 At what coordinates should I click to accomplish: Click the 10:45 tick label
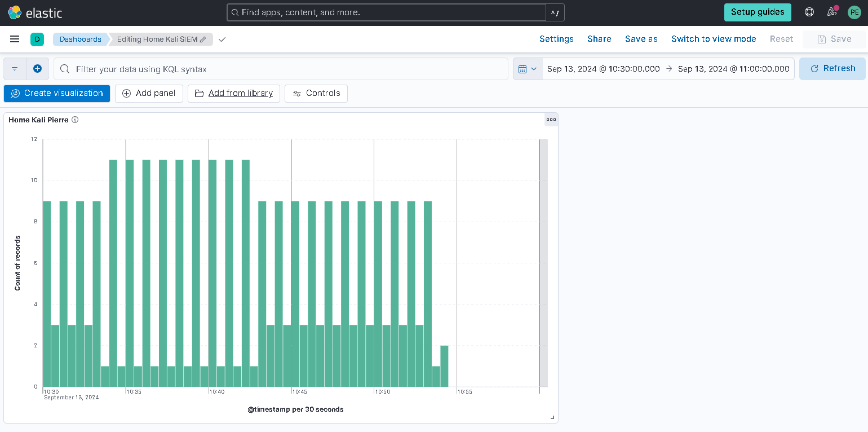coord(300,391)
